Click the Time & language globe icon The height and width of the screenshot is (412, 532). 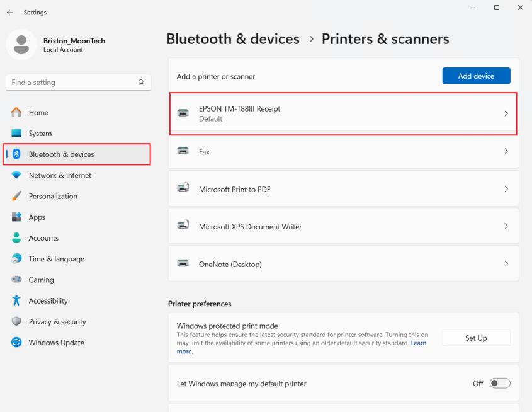pyautogui.click(x=16, y=259)
